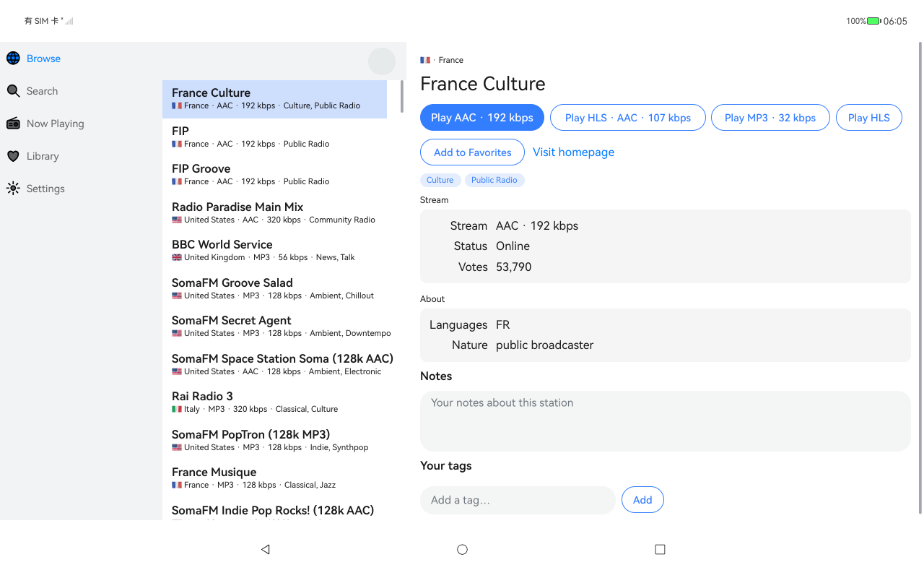924x578 pixels.
Task: Click the Search magnifier icon
Action: (x=13, y=91)
